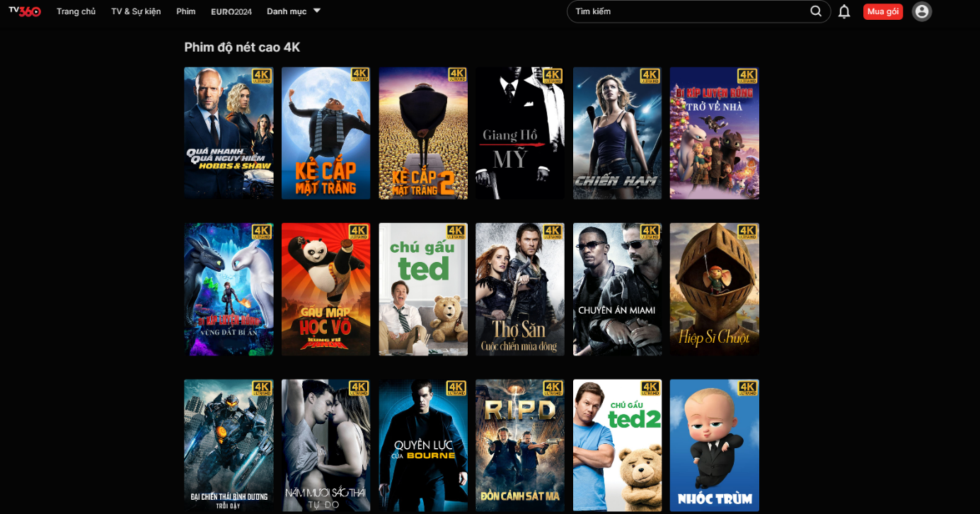
Task: Focus the Tìm kiếm search field
Action: [x=698, y=11]
